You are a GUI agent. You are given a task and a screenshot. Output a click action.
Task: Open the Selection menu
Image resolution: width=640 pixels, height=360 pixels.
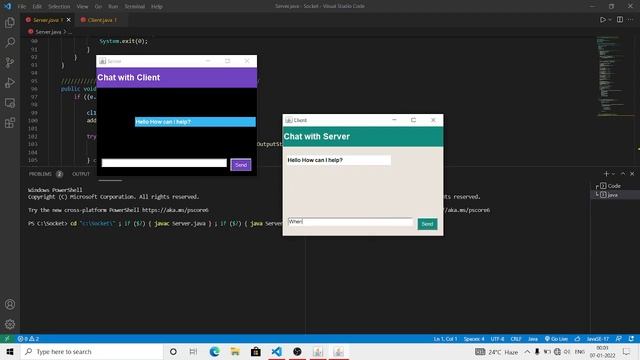[x=59, y=7]
